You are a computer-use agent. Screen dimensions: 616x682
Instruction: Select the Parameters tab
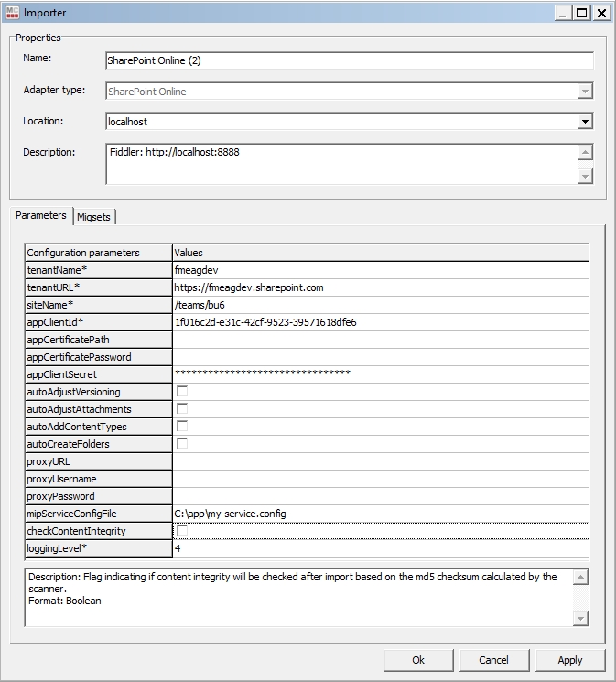pyautogui.click(x=41, y=215)
